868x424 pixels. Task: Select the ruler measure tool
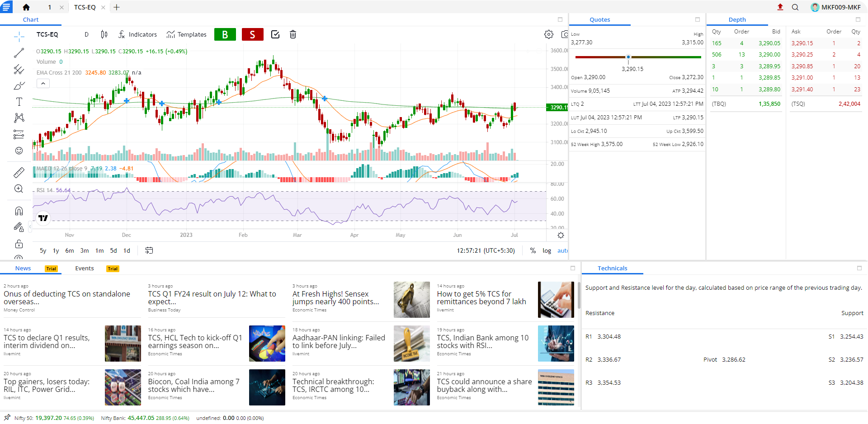pyautogui.click(x=19, y=173)
